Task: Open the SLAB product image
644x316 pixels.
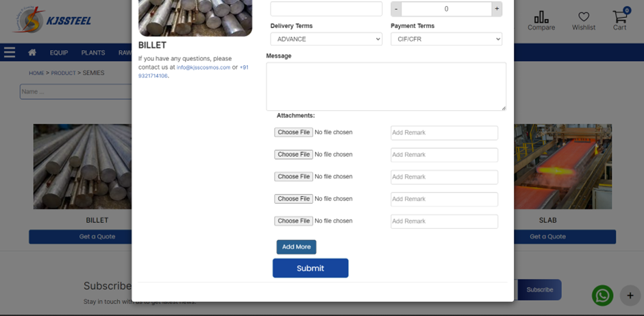Action: pyautogui.click(x=562, y=167)
